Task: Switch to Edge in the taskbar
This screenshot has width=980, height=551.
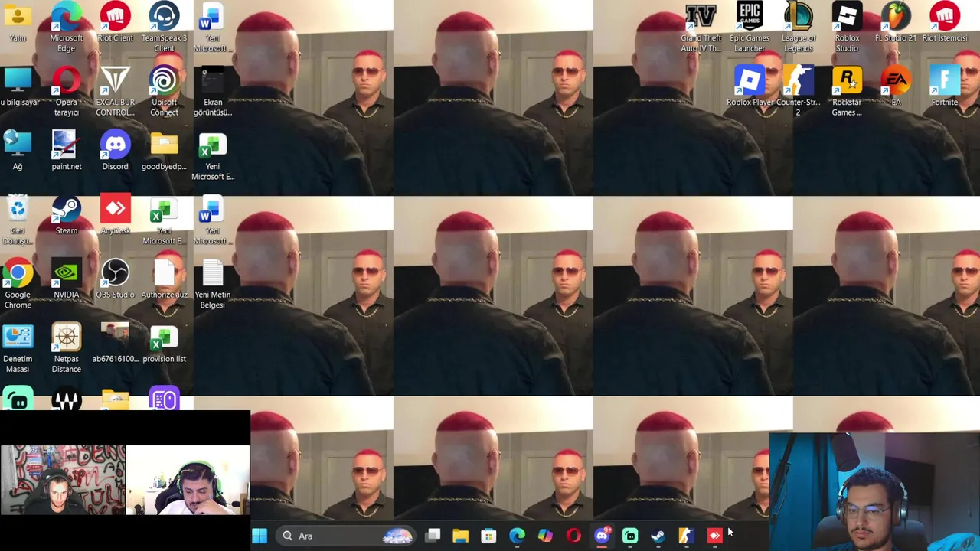Action: 517,536
